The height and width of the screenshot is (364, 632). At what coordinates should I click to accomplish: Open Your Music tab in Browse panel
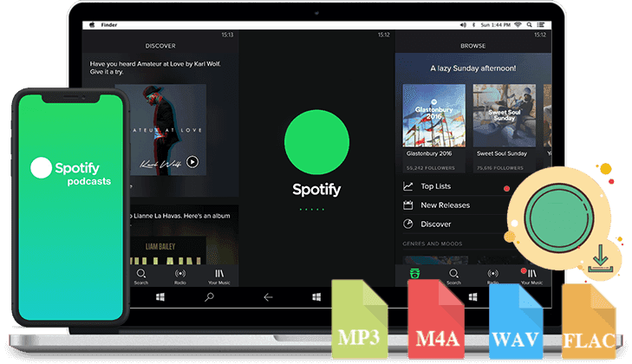pos(532,276)
